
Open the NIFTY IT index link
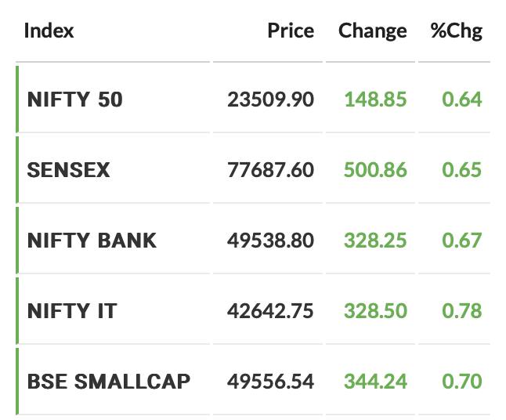coord(72,311)
